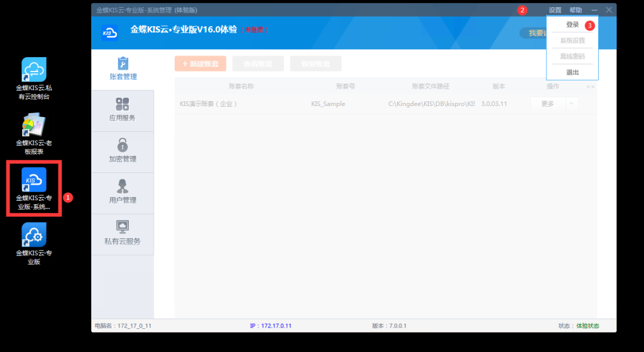Click 版本：7.0.0.1 in status bar
Viewport: 644px width, 352px height.
pyautogui.click(x=389, y=326)
